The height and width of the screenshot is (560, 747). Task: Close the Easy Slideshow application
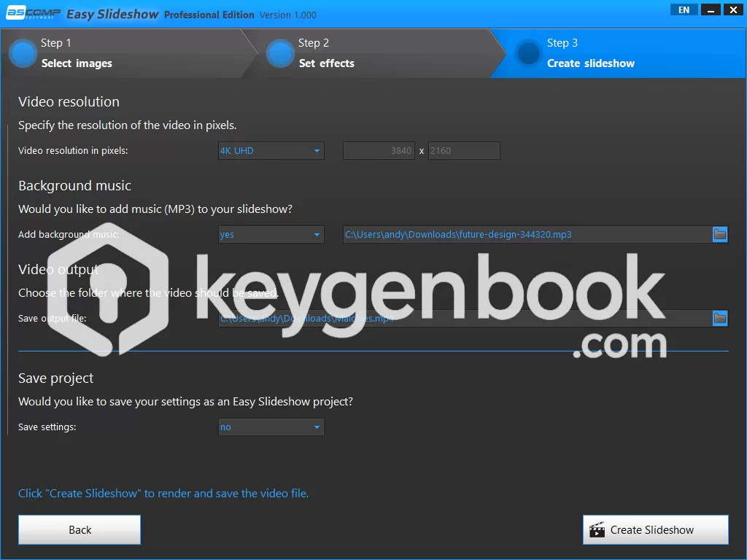(732, 10)
